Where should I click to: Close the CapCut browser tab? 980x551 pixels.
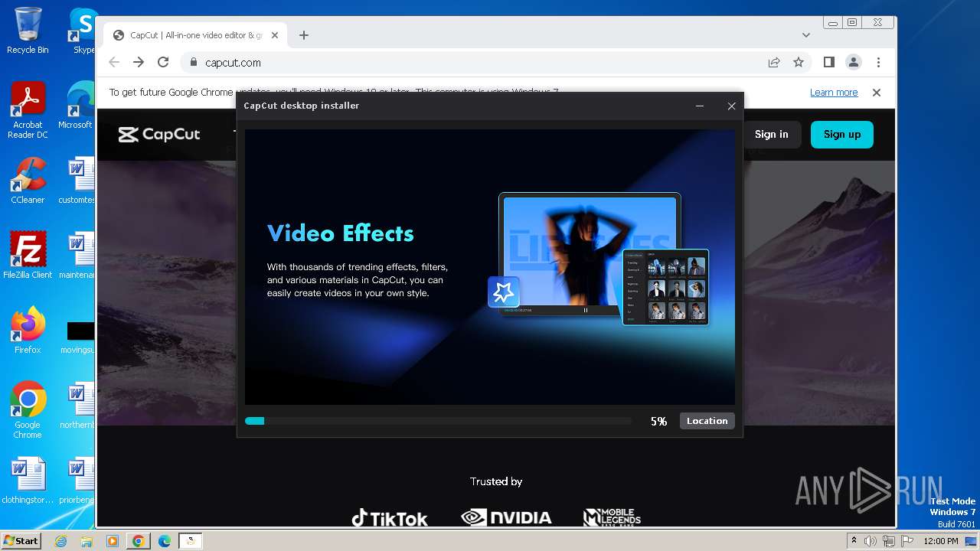coord(276,35)
